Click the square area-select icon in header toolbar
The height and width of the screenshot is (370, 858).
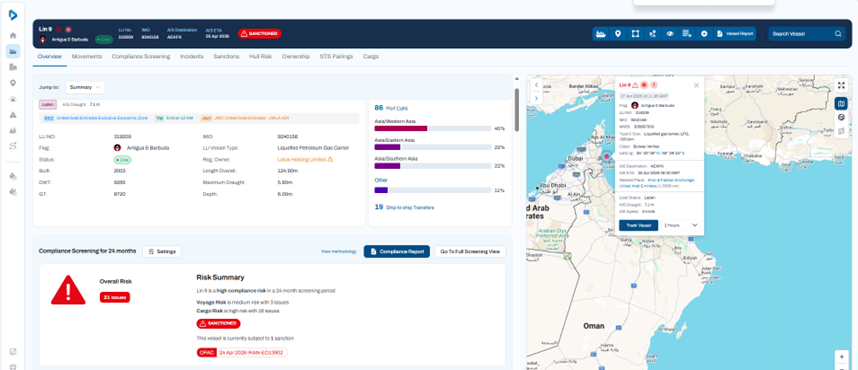tap(635, 34)
